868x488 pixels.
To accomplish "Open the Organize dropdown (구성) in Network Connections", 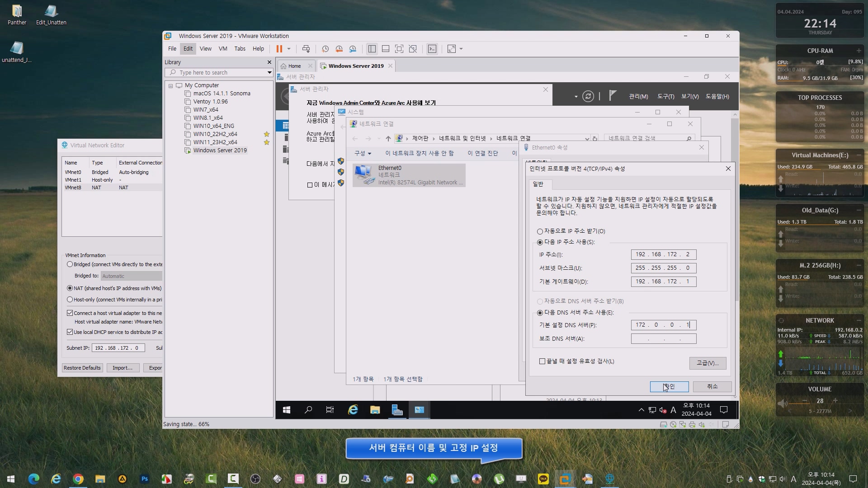I will 363,154.
